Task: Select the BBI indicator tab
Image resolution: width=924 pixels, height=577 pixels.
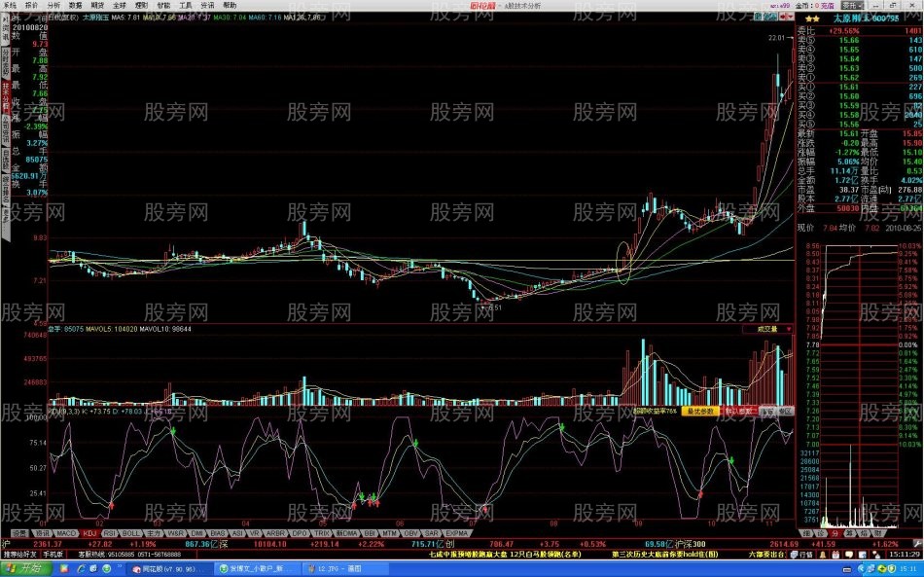Action: [x=370, y=533]
